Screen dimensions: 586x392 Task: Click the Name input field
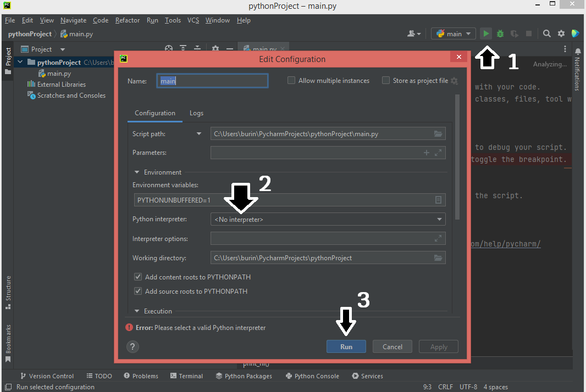212,81
